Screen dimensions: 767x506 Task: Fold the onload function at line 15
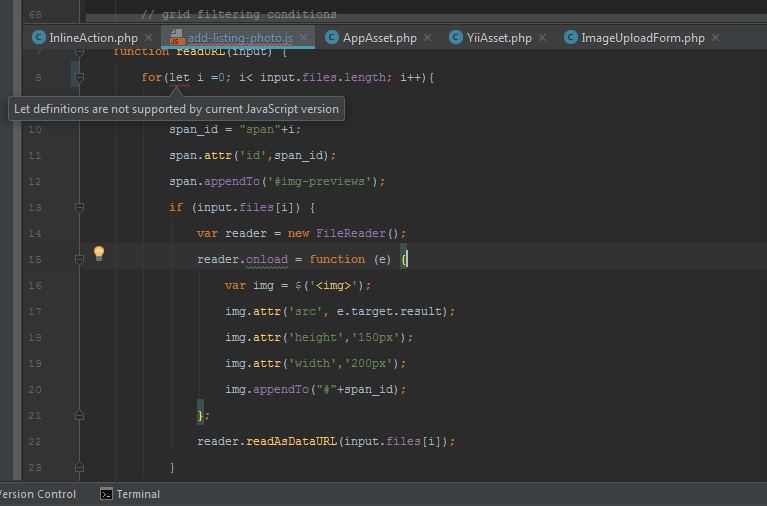pyautogui.click(x=80, y=259)
